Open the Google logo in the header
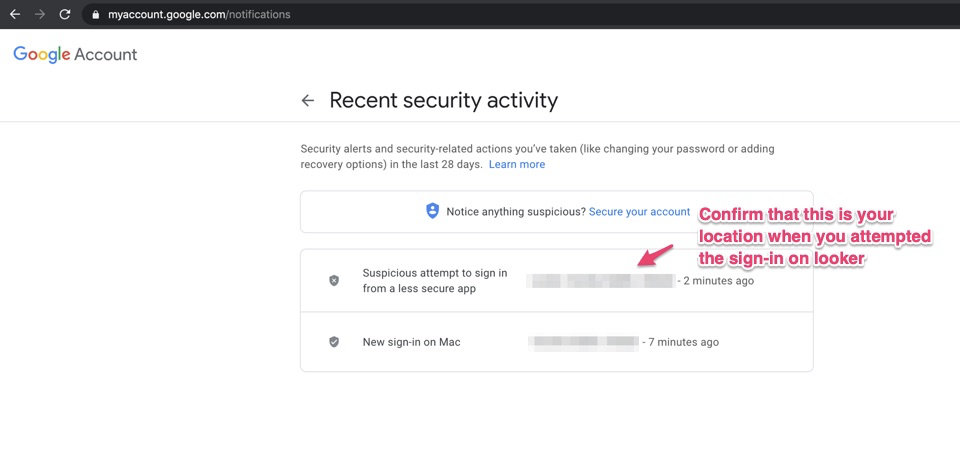The height and width of the screenshot is (464, 960). pos(42,54)
